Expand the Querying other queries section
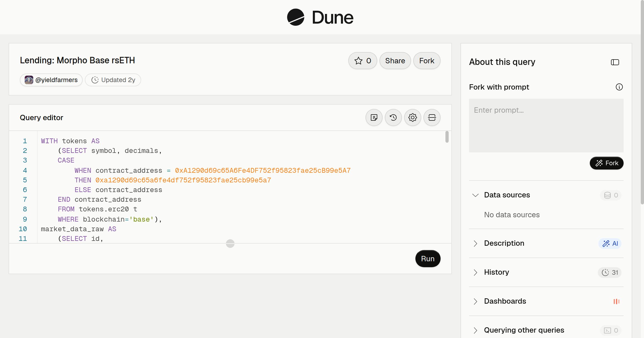644x338 pixels. click(475, 330)
